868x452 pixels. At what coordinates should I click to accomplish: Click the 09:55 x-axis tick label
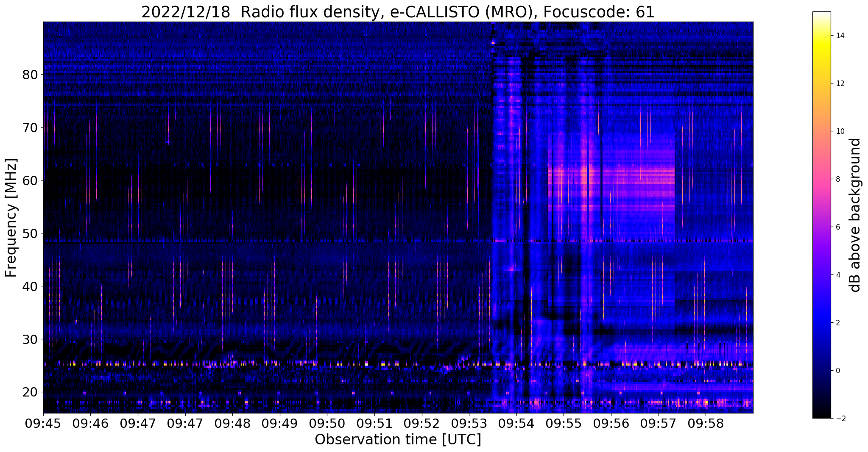click(564, 423)
